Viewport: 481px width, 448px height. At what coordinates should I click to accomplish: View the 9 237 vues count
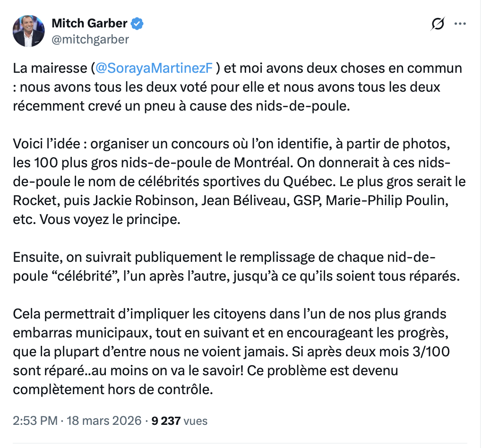pos(179,420)
